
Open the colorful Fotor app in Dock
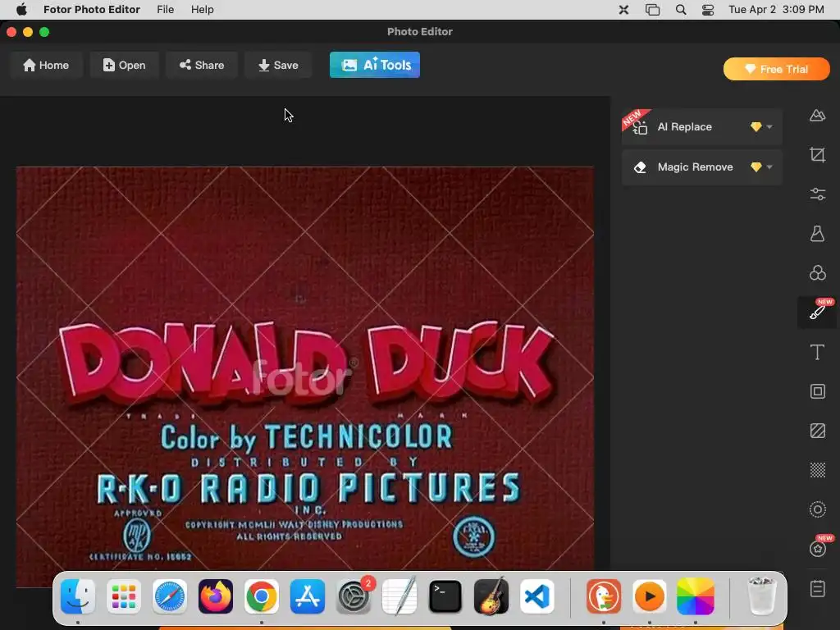[696, 596]
